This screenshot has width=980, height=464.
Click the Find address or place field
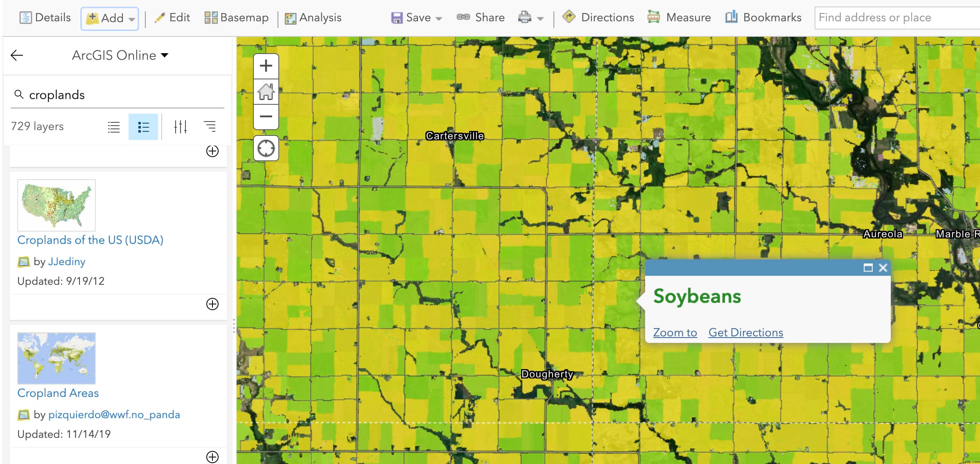(897, 18)
